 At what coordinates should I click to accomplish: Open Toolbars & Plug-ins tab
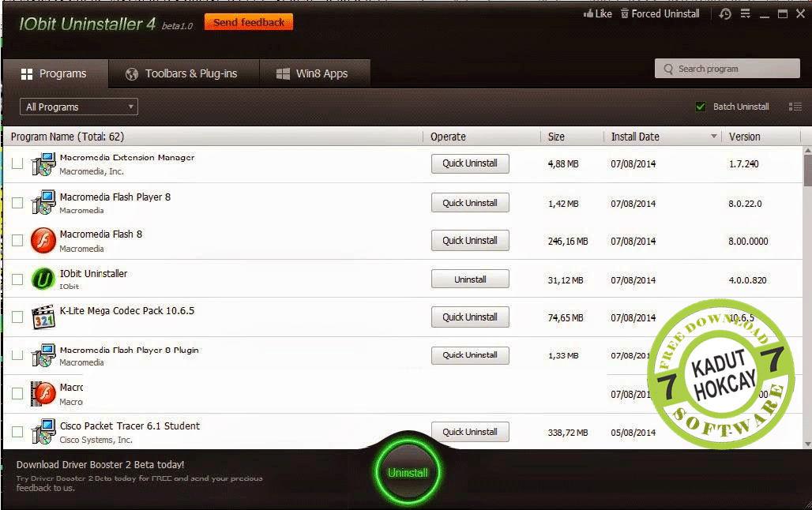click(x=183, y=74)
